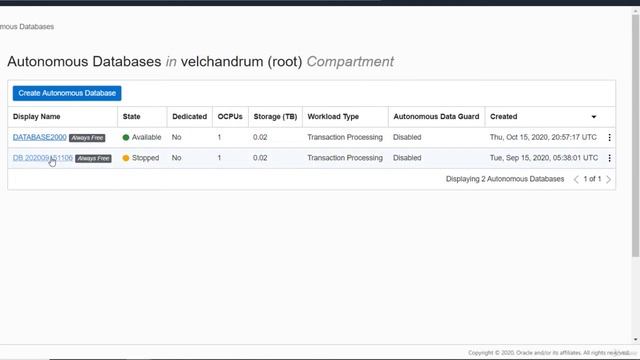
Task: Open the DB 202009151106 database link
Action: click(43, 158)
